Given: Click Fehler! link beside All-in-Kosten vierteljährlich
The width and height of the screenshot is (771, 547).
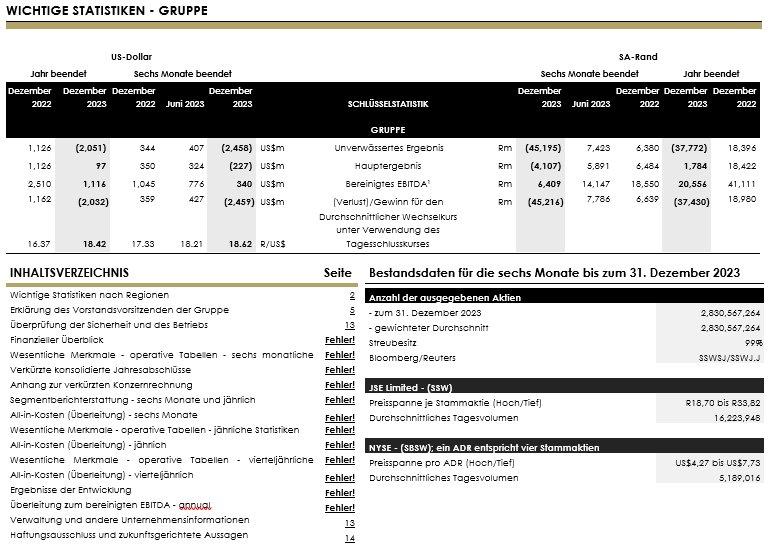Looking at the screenshot, I should point(340,478).
